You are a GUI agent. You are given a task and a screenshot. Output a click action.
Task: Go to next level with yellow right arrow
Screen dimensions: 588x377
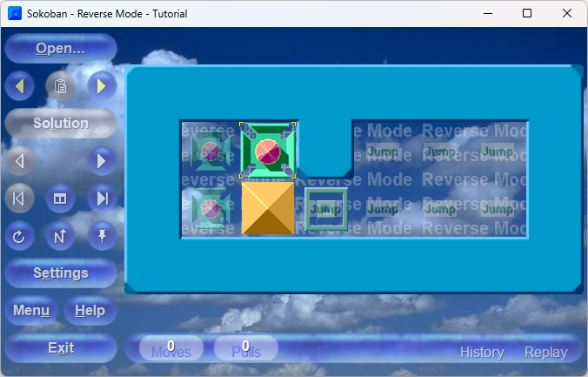[x=102, y=85]
